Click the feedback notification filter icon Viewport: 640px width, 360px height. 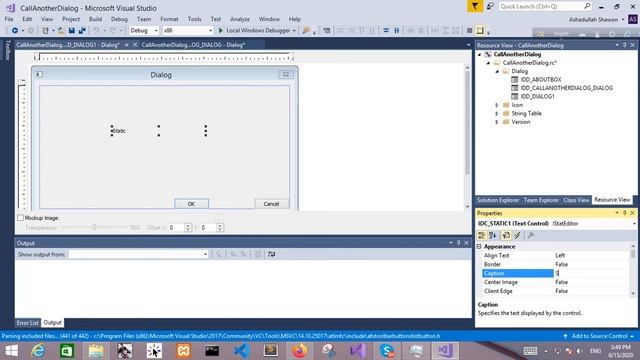pyautogui.click(x=475, y=6)
